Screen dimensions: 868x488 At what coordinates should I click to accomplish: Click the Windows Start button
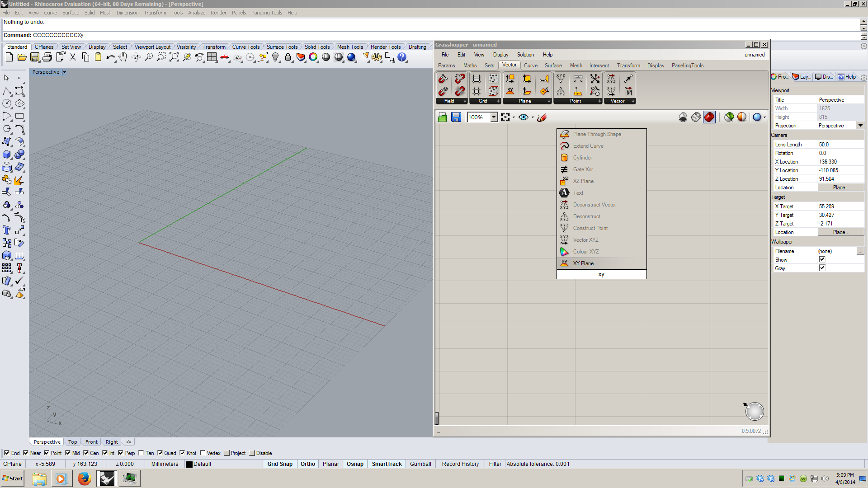pos(13,479)
